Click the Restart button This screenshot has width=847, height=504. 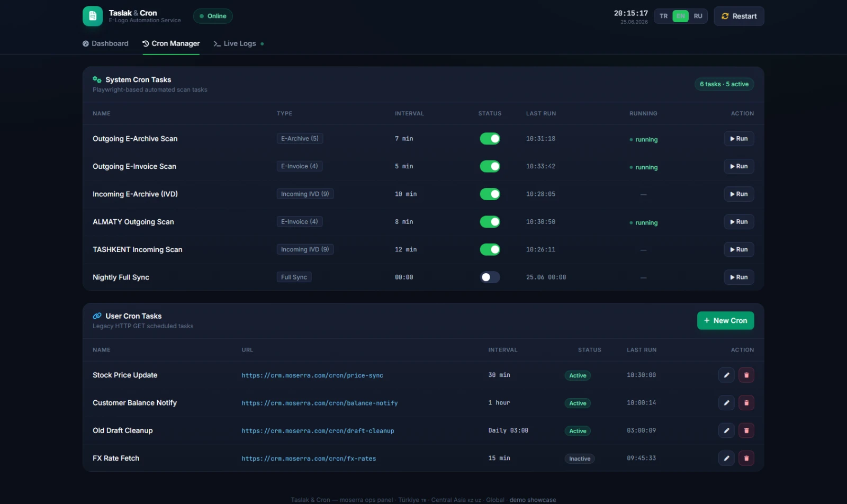pos(738,16)
